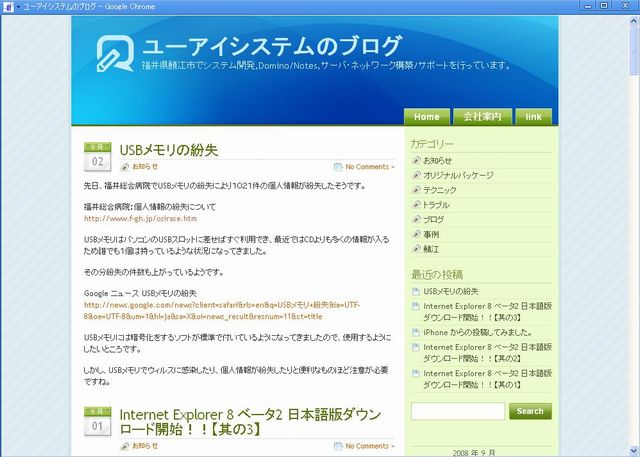This screenshot has width=640, height=457.
Task: Click page icon beside recent 【其の3】 post
Action: [x=416, y=306]
